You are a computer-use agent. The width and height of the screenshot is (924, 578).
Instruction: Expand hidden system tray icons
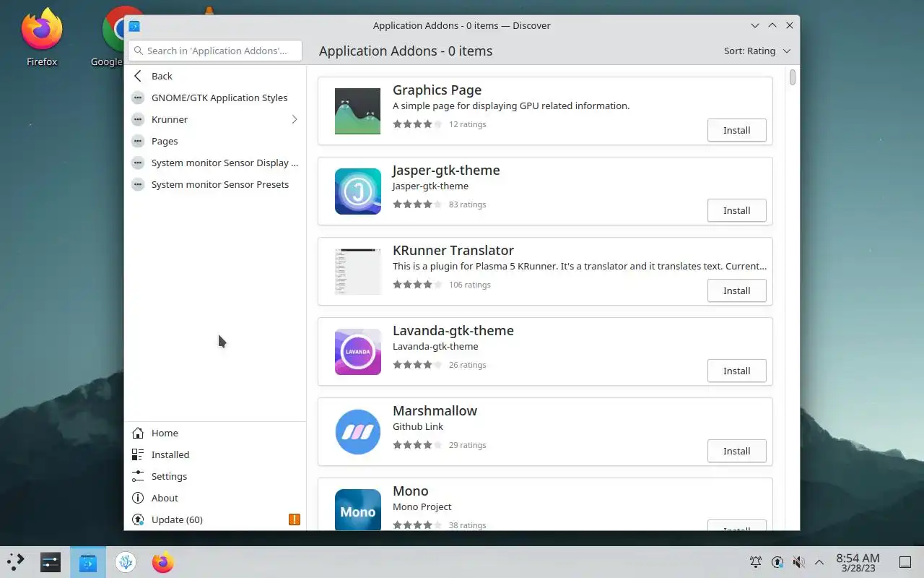tap(819, 562)
